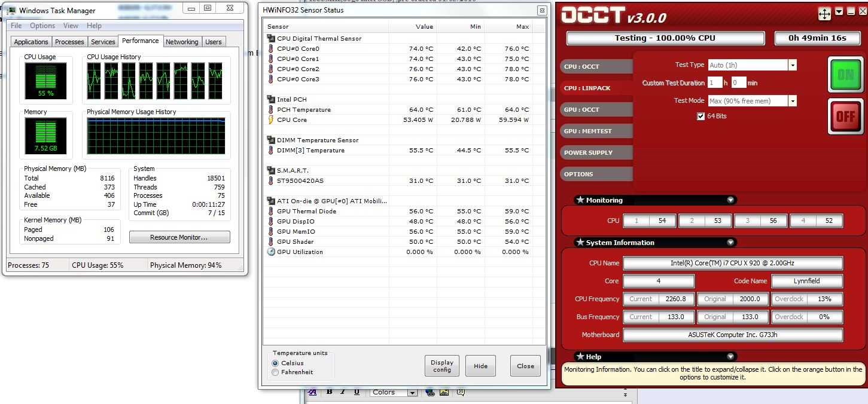The width and height of the screenshot is (868, 404).
Task: Click the Close button in HWiNFO32
Action: tap(526, 366)
